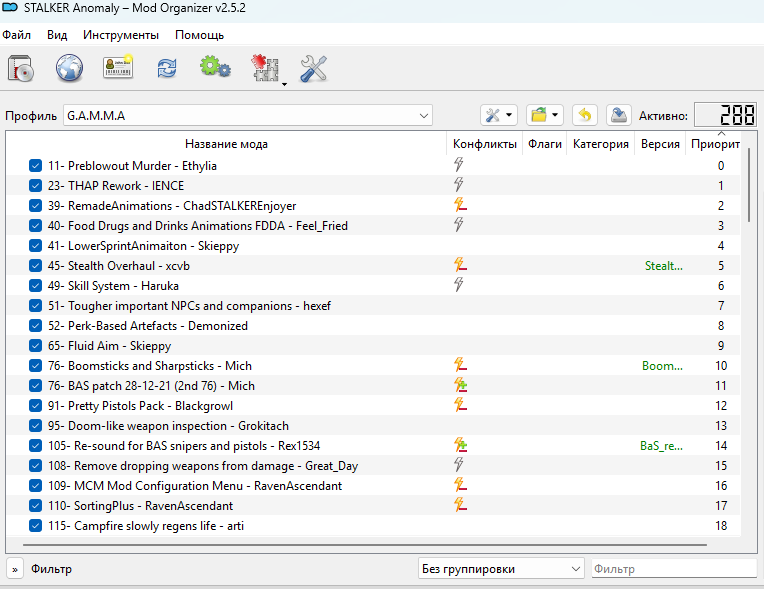The width and height of the screenshot is (764, 589).
Task: Disable the 110- SortingPlus mod checkbox
Action: coord(36,506)
